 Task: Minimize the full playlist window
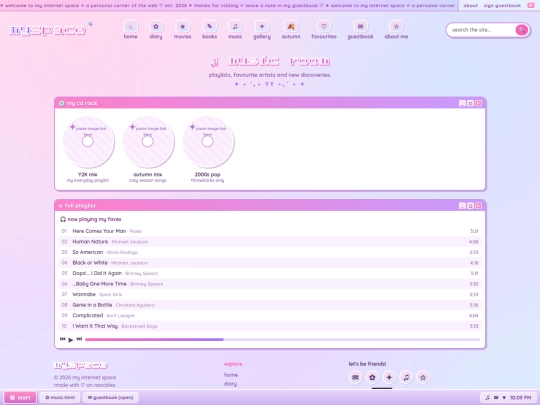[462, 206]
